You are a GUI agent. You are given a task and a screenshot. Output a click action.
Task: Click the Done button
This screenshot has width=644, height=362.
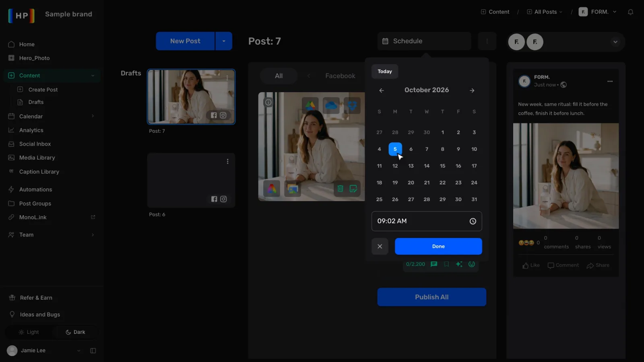438,247
